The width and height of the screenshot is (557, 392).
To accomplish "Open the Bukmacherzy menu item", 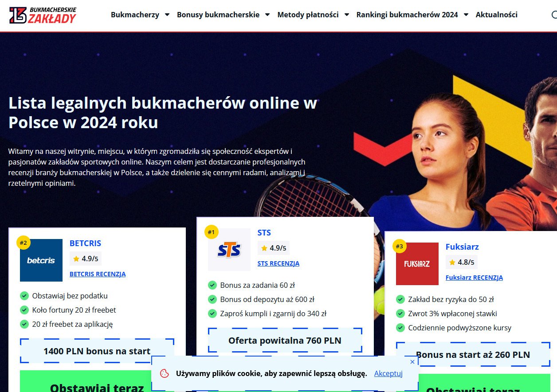I will pyautogui.click(x=135, y=15).
